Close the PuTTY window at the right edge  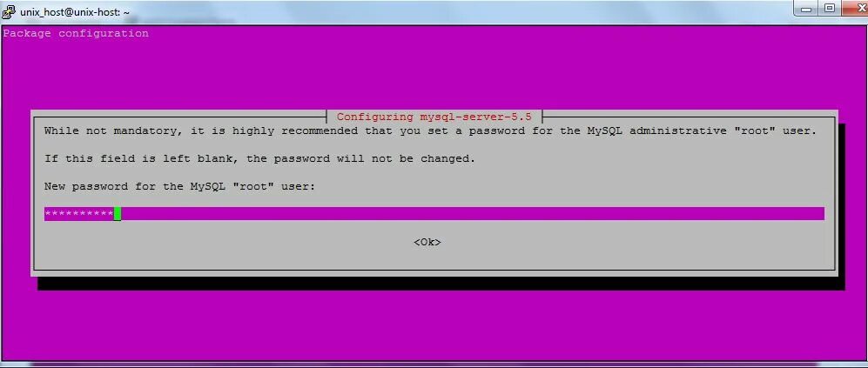click(x=855, y=8)
